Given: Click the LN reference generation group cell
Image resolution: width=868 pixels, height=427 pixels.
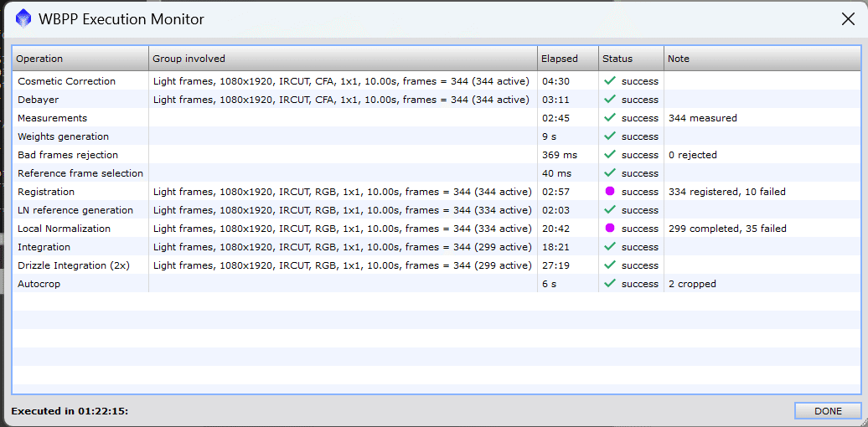Looking at the screenshot, I should point(343,210).
